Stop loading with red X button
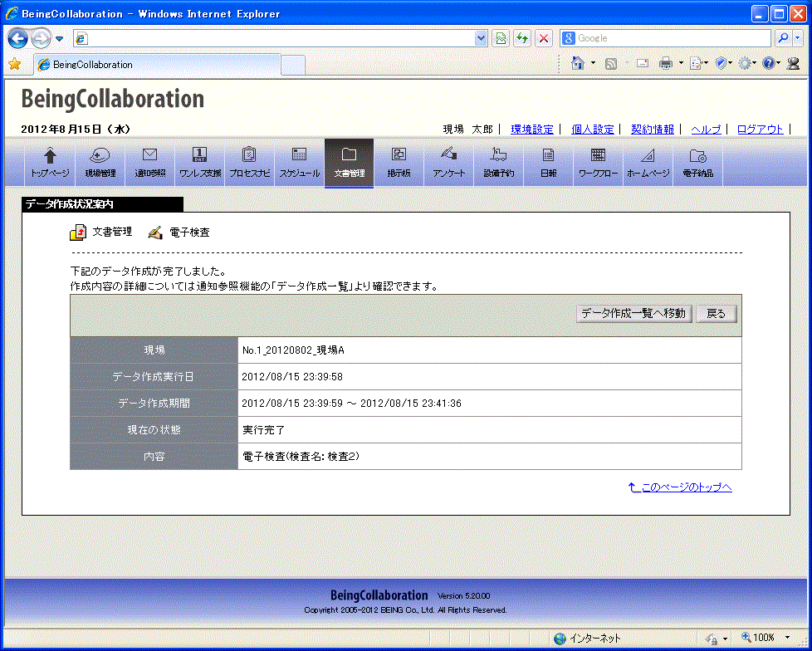Screen dimensions: 812x651 544,38
